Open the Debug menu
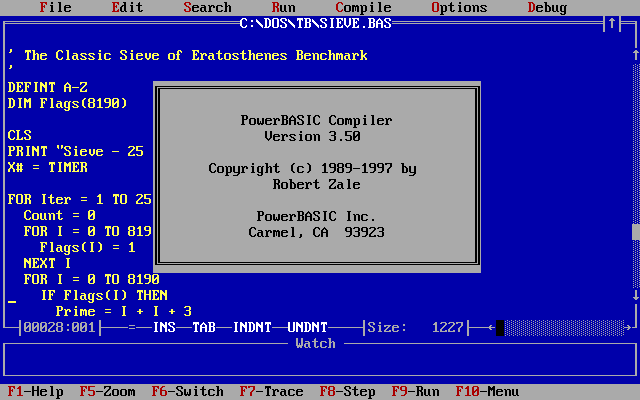 tap(547, 7)
